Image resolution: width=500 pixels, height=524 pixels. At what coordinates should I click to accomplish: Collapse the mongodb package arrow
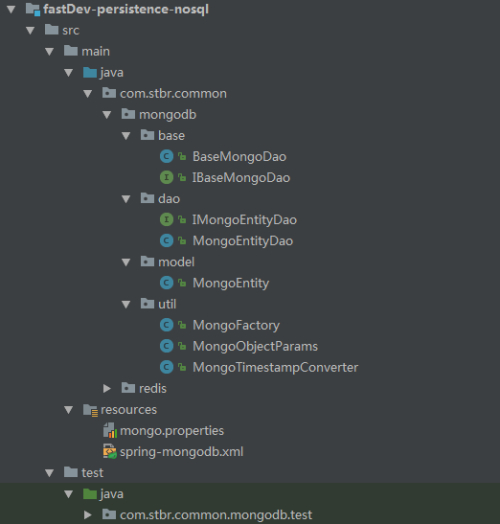pyautogui.click(x=107, y=115)
